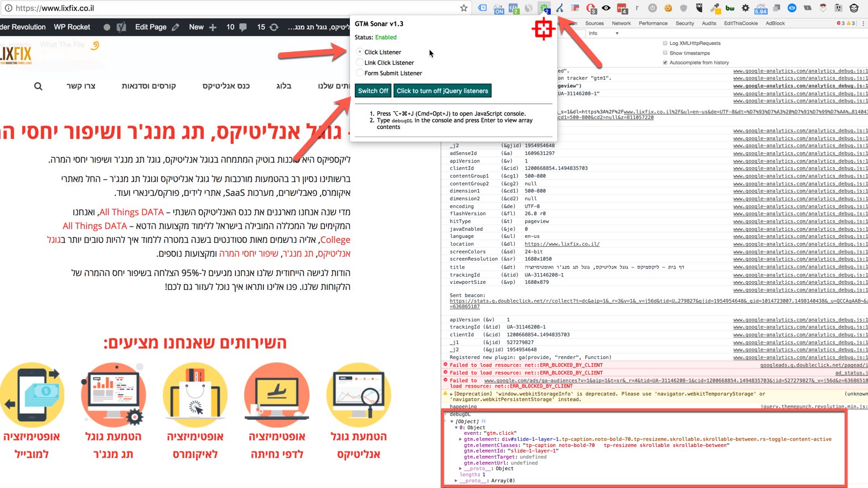Screen dimensions: 868x488
Task: Open the owl extension icon
Action: 699,8
